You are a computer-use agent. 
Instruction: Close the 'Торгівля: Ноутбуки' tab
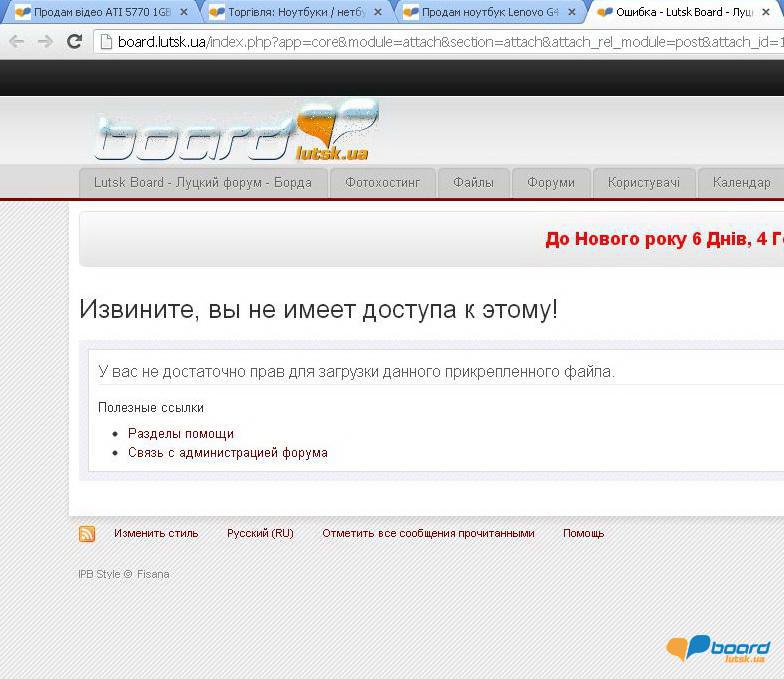point(378,12)
